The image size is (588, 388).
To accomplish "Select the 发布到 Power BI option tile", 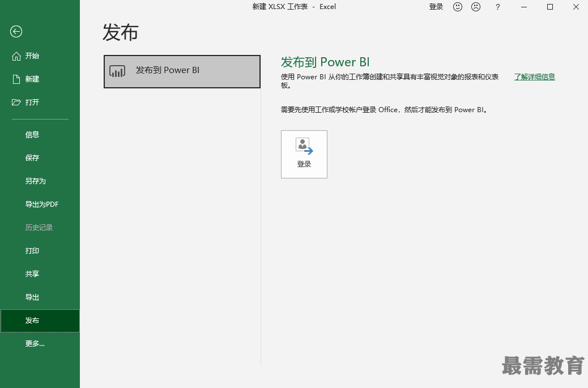I will pyautogui.click(x=182, y=71).
